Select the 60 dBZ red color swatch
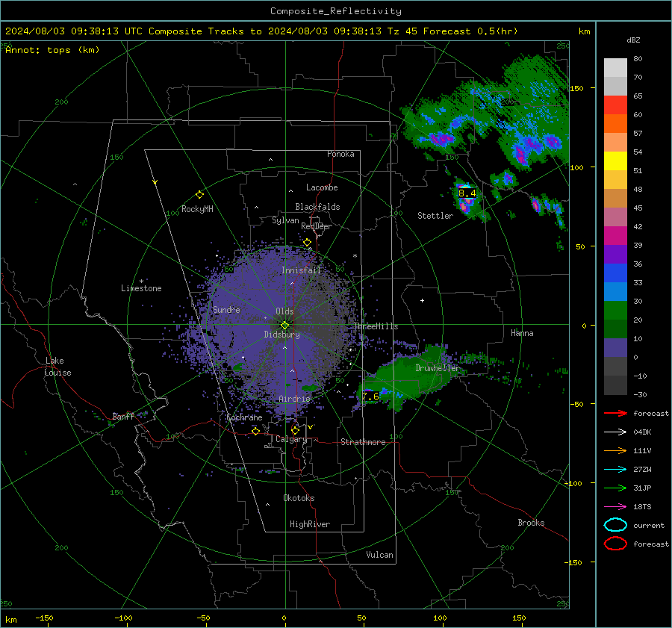 coord(615,105)
